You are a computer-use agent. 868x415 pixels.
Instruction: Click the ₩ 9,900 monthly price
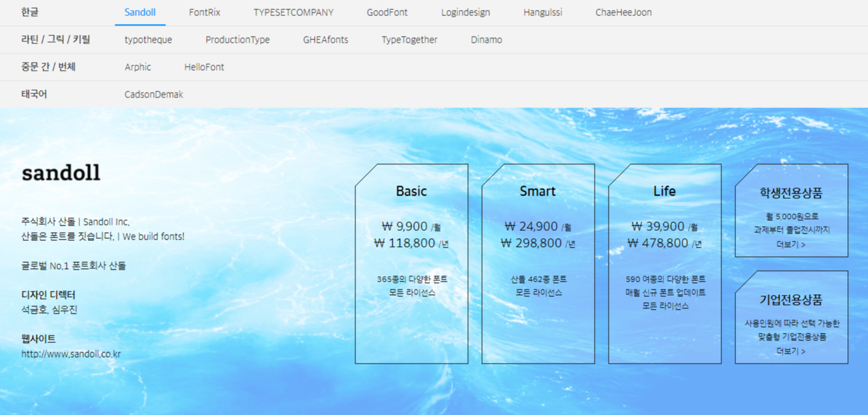click(411, 227)
